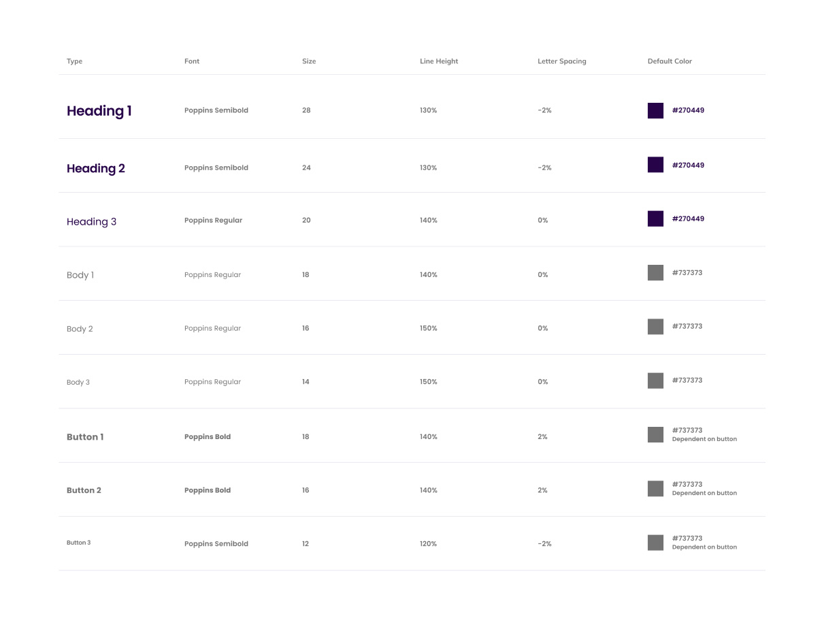Screen dimensions: 820x644
Task: Click size "18" in the Button 1 row
Action: click(x=306, y=437)
